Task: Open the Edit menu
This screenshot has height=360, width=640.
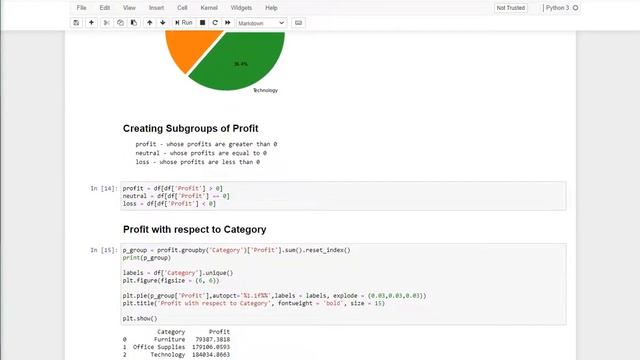Action: point(105,8)
